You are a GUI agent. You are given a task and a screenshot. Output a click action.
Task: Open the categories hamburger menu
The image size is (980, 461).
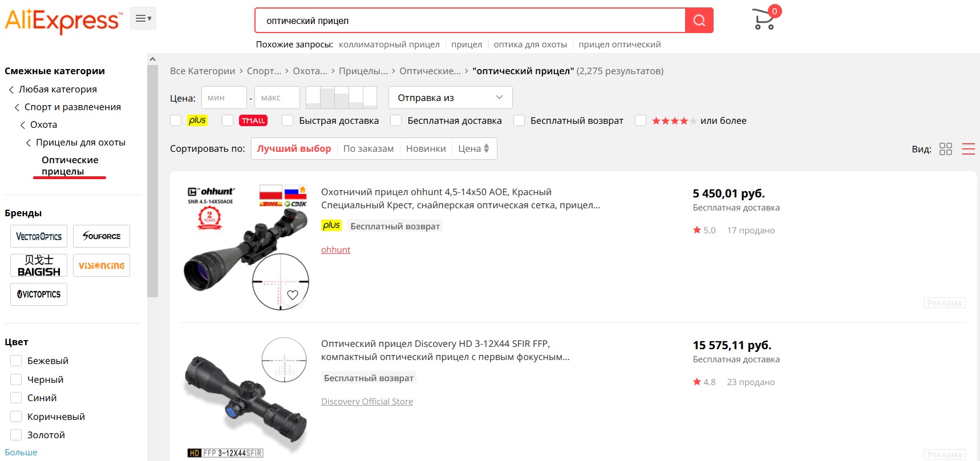(x=143, y=19)
